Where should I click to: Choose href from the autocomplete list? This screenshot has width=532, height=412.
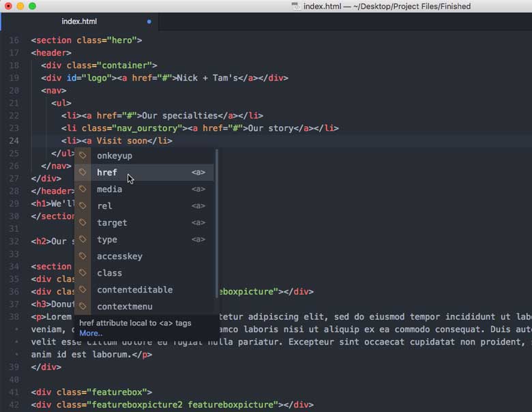[x=144, y=173]
